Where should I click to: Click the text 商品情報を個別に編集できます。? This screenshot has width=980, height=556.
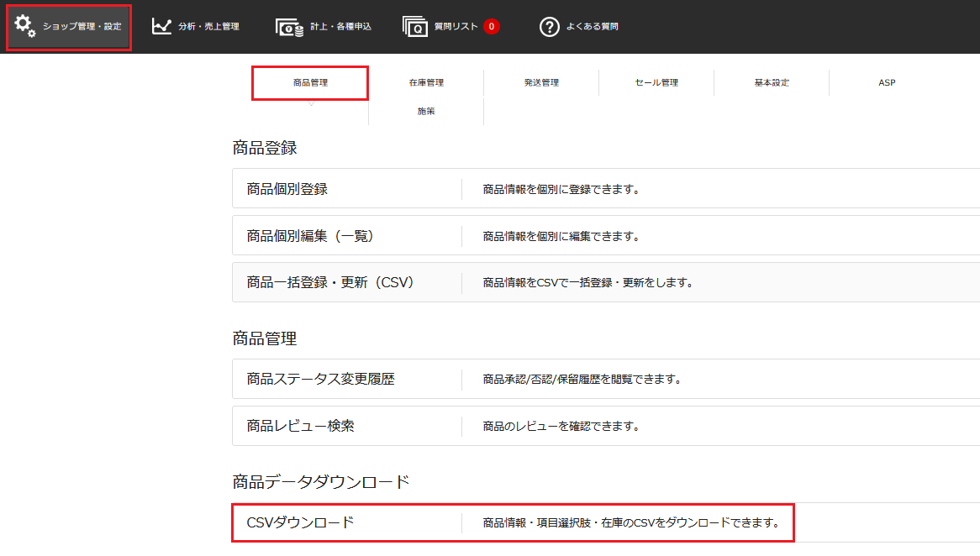click(x=561, y=236)
